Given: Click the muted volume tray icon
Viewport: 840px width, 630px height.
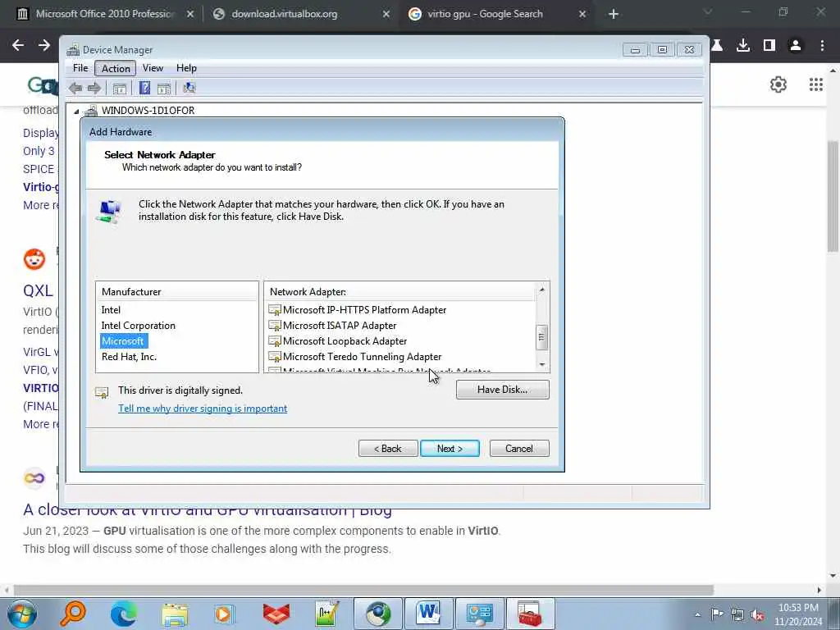Looking at the screenshot, I should (x=757, y=614).
